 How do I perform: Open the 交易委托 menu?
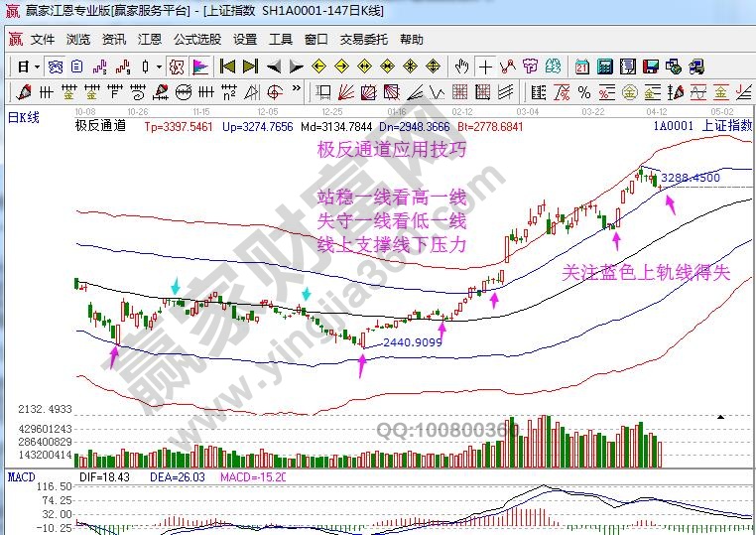(363, 40)
